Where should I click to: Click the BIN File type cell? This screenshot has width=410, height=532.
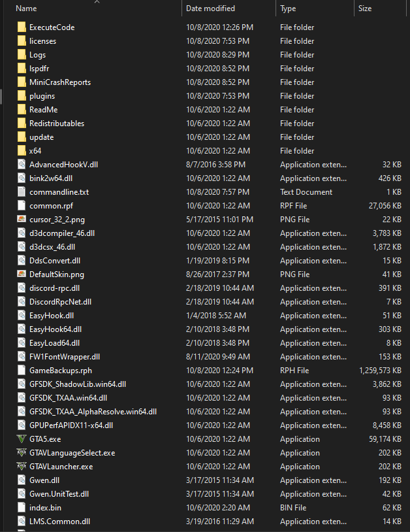tap(293, 508)
